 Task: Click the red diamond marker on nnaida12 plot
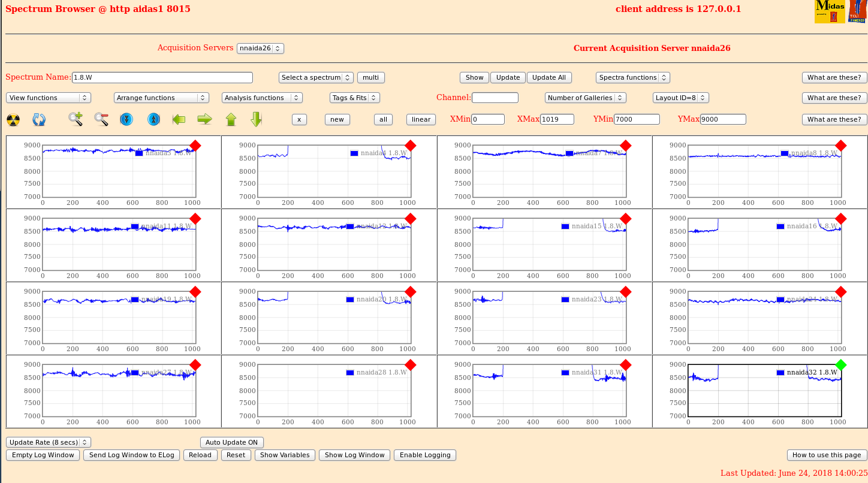coord(410,219)
